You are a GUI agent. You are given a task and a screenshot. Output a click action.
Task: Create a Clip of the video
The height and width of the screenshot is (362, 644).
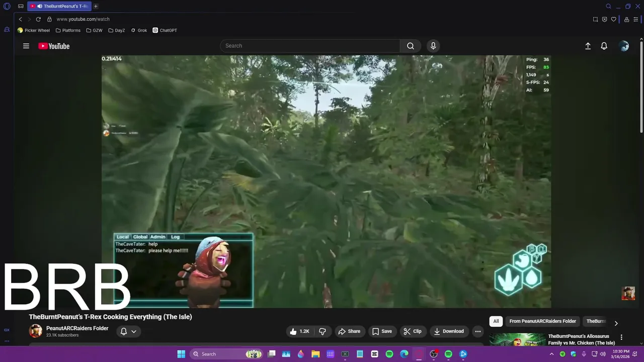[x=413, y=331]
